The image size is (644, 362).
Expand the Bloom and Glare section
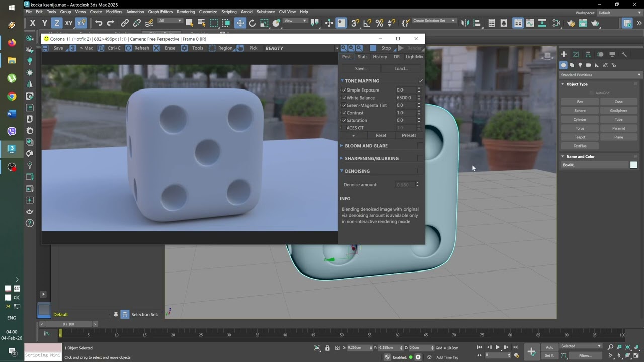coord(342,146)
